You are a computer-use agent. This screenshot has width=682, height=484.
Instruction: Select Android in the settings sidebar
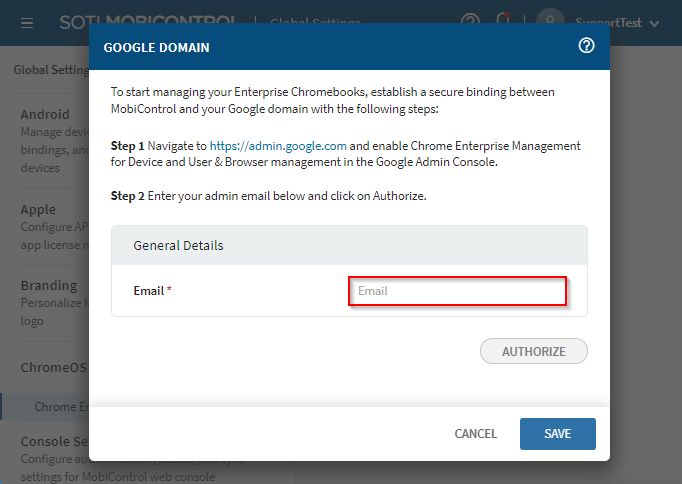[x=45, y=114]
